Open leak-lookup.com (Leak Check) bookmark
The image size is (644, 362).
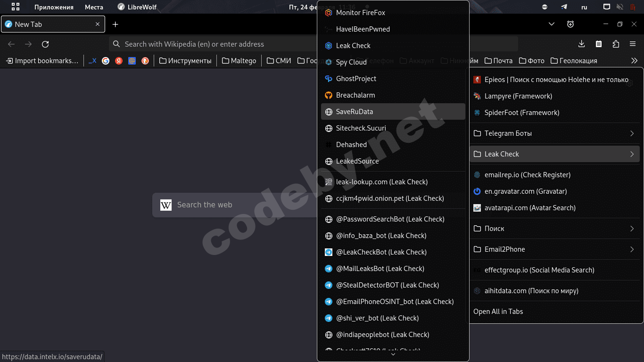[393, 182]
